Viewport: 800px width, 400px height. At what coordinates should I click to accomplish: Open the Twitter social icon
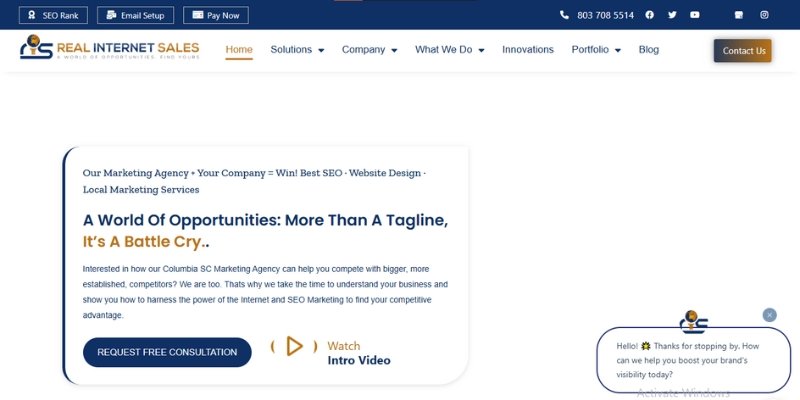[x=672, y=15]
